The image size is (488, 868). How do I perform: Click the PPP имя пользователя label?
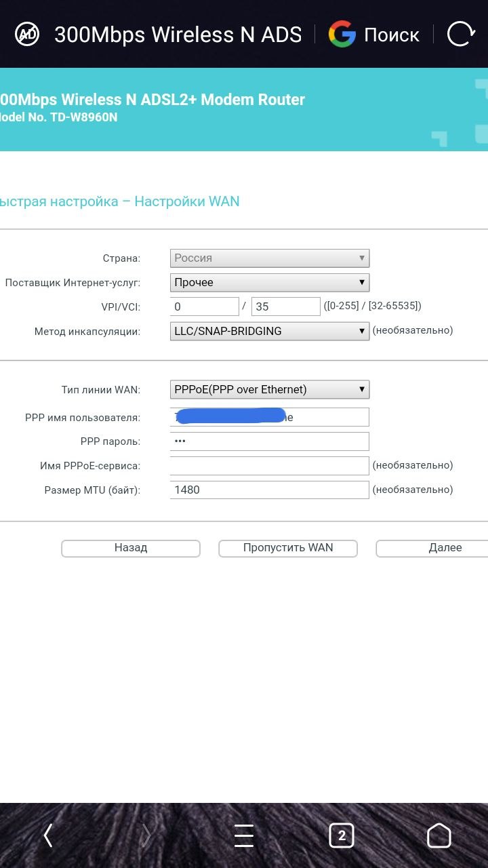click(x=83, y=418)
